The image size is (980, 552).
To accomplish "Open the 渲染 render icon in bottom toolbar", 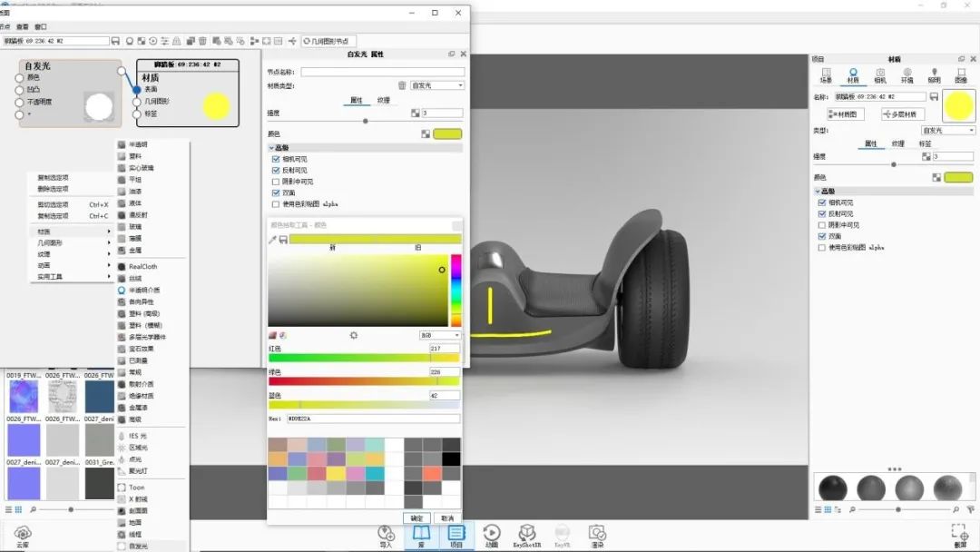I will pos(596,535).
